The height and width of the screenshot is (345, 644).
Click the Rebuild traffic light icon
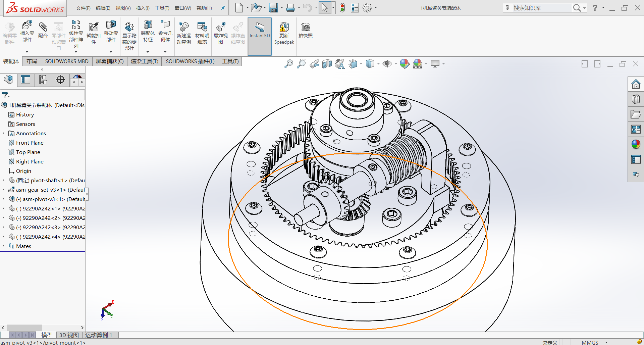point(342,8)
